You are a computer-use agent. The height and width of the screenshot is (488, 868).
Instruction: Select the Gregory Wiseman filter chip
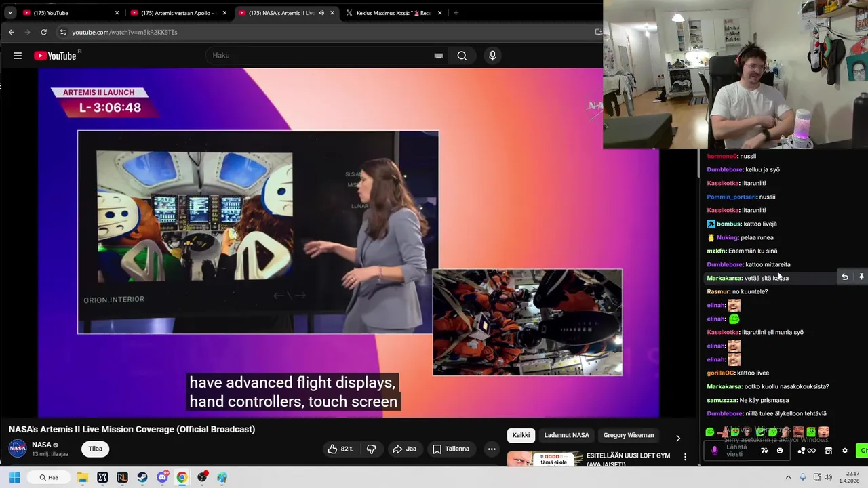(629, 435)
